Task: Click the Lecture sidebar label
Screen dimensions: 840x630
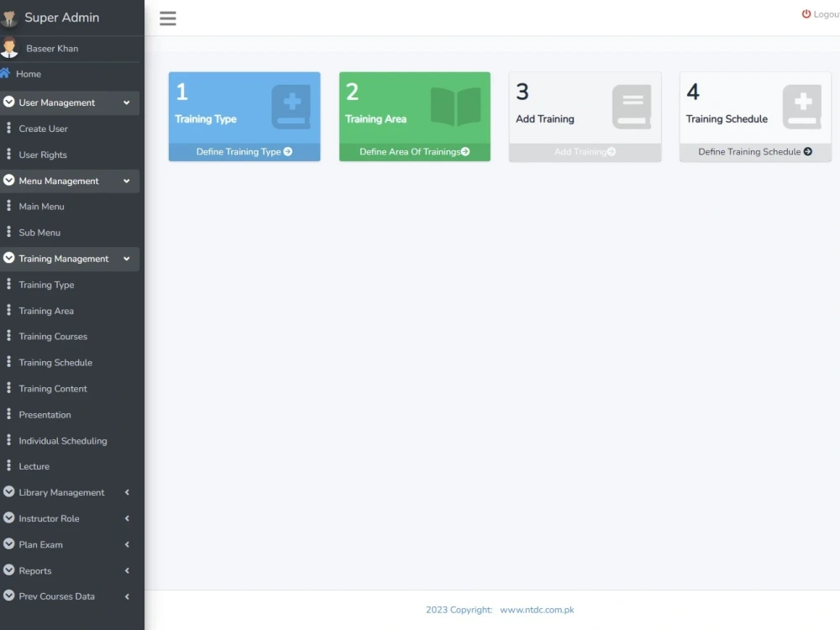Action: point(34,466)
